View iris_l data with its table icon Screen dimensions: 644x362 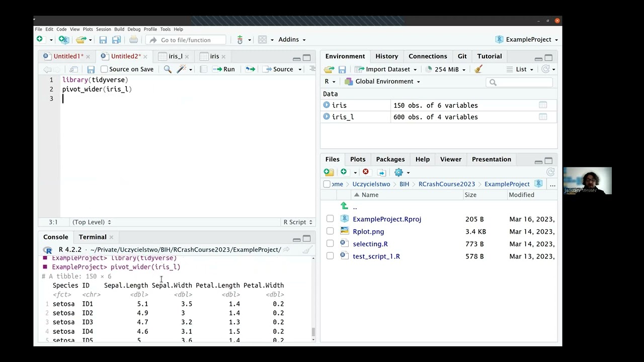pos(543,117)
